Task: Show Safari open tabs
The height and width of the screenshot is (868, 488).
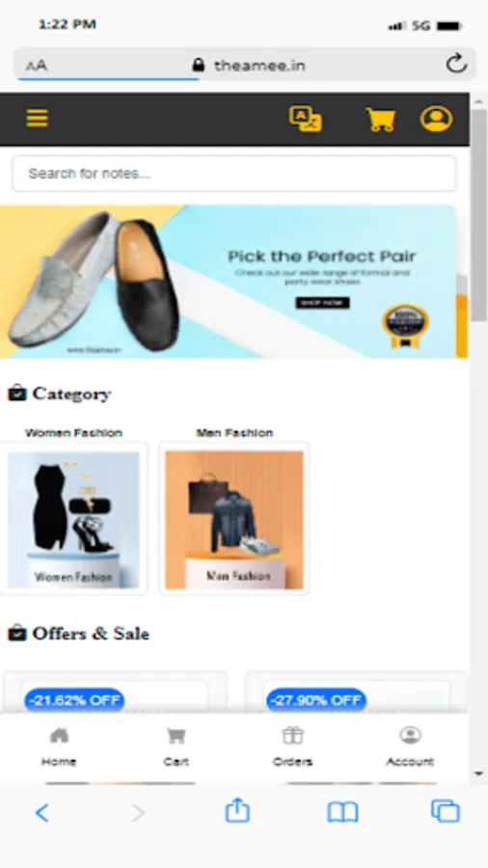Action: (x=446, y=811)
